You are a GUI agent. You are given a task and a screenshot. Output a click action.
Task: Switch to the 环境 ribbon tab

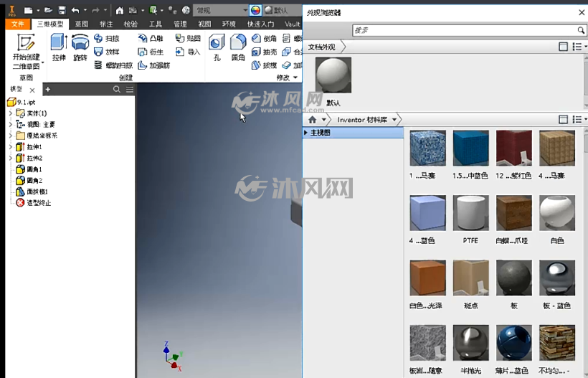click(229, 24)
